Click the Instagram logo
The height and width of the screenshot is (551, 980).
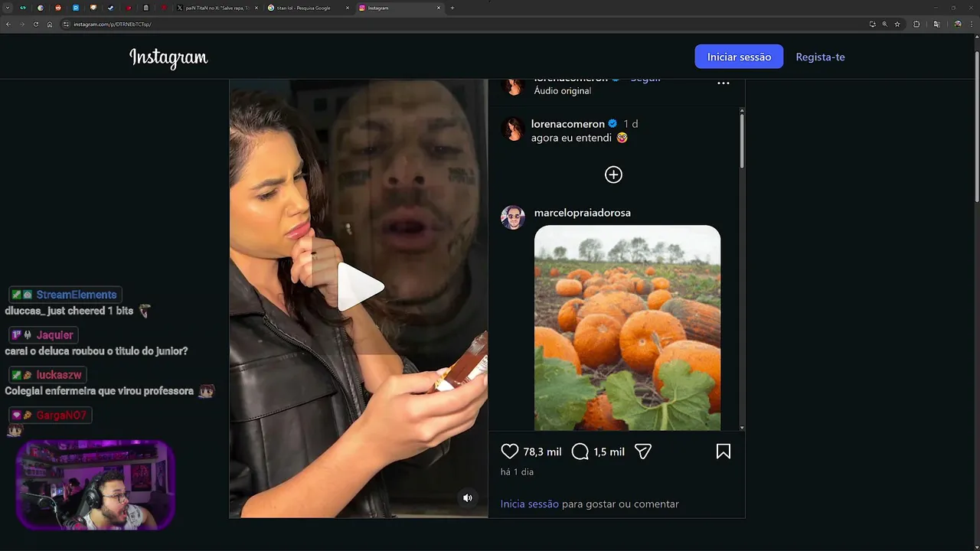[168, 57]
